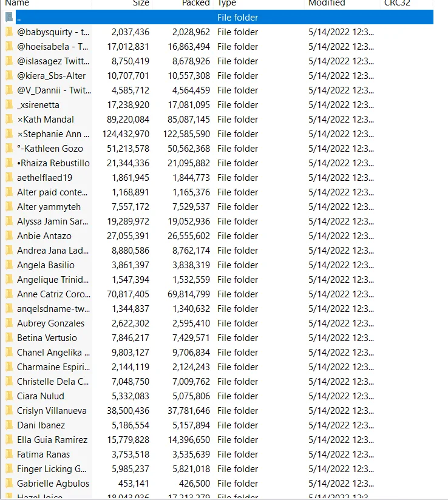This screenshot has width=448, height=500.
Task: Click modified date in row sized 19,289,972
Action: 341,221
